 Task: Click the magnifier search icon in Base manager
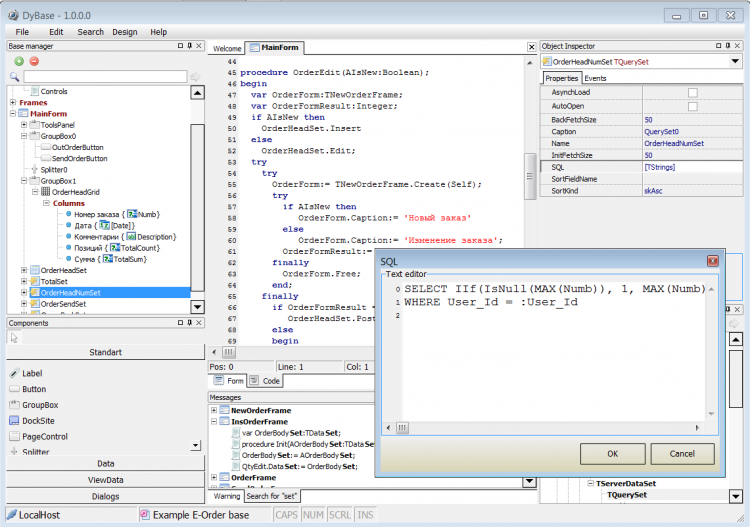[15, 77]
